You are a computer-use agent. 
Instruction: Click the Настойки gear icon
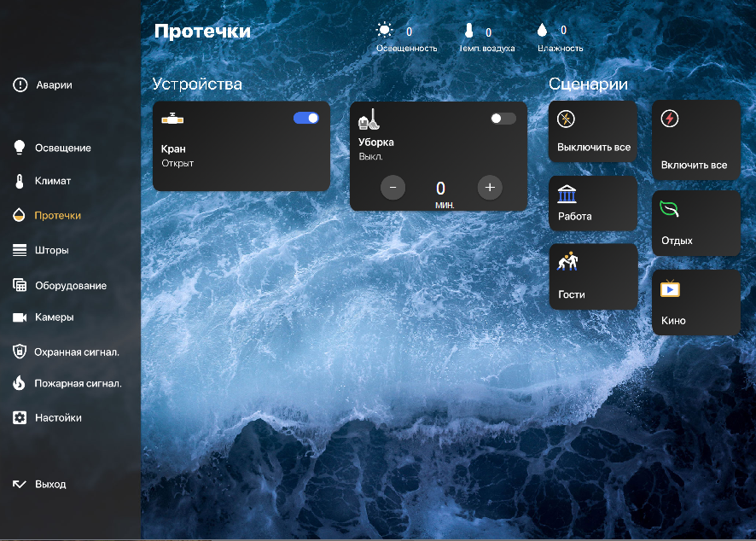pos(20,418)
